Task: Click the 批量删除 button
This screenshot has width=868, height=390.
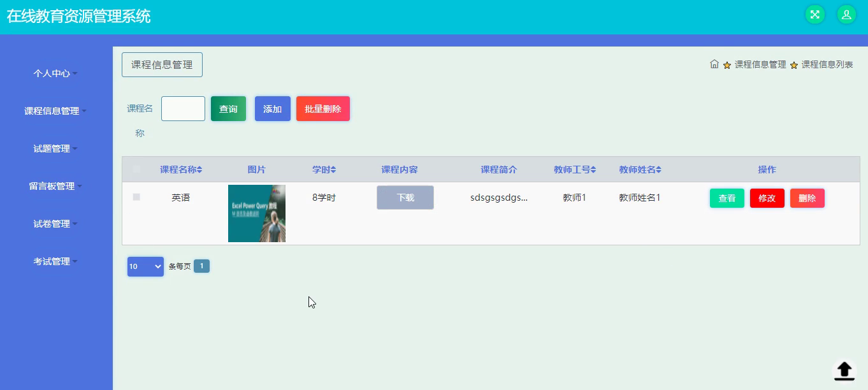Action: [323, 109]
